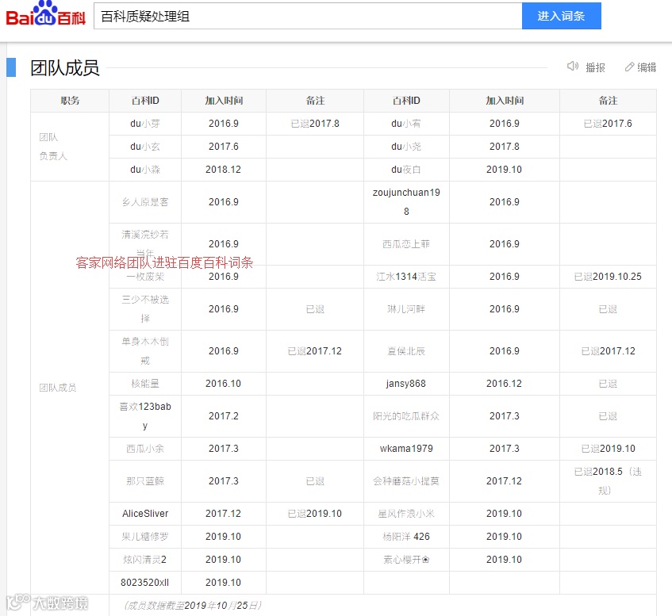Open member link 琳儿河畔
Viewport: 672px width, 616px height.
click(406, 309)
